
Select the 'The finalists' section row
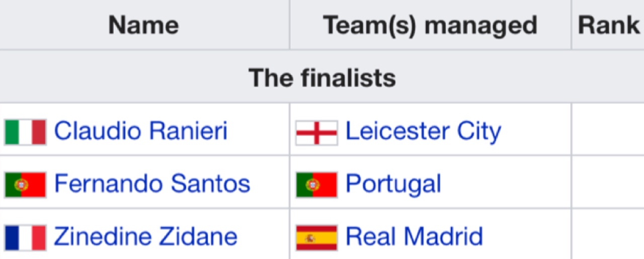click(322, 76)
